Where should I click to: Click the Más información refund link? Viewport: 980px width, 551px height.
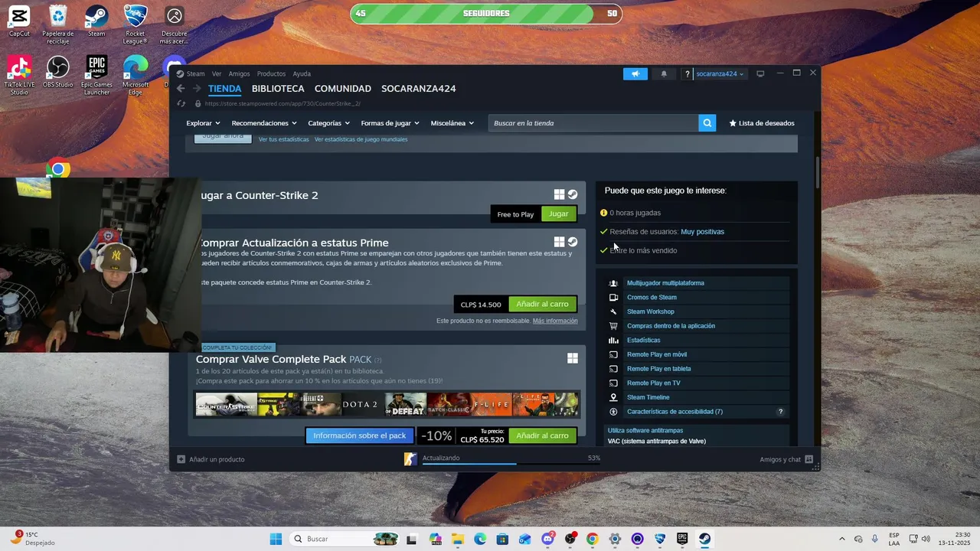[x=555, y=321]
